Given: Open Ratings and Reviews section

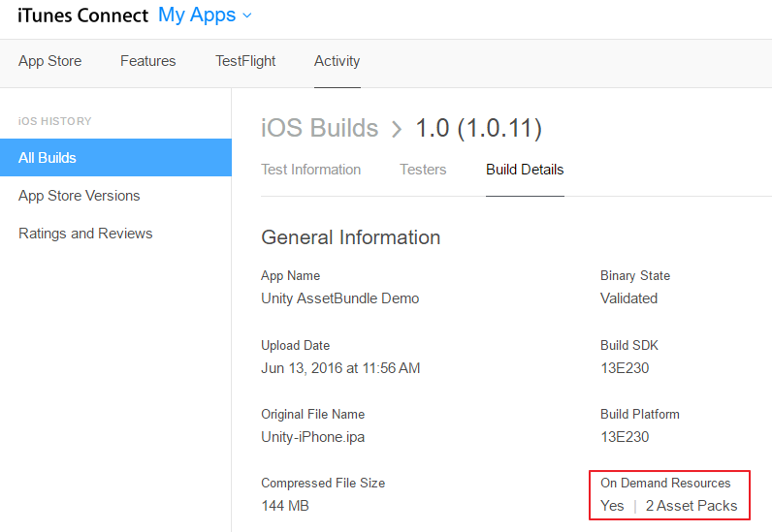Looking at the screenshot, I should click(x=85, y=234).
